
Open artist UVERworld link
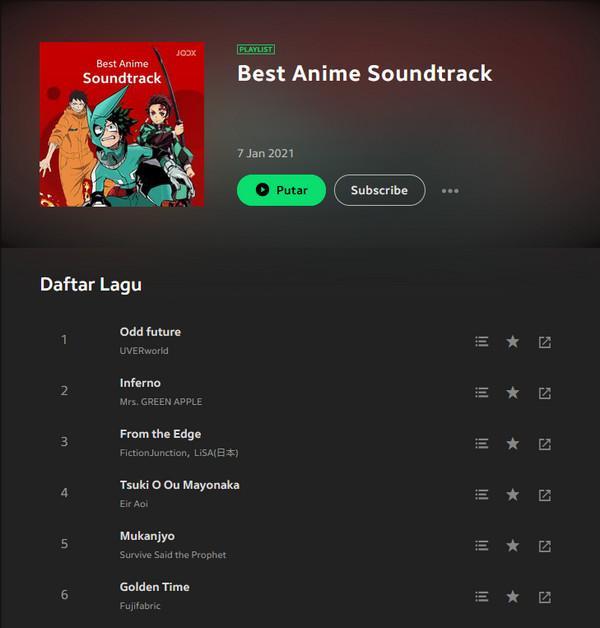[x=144, y=350]
